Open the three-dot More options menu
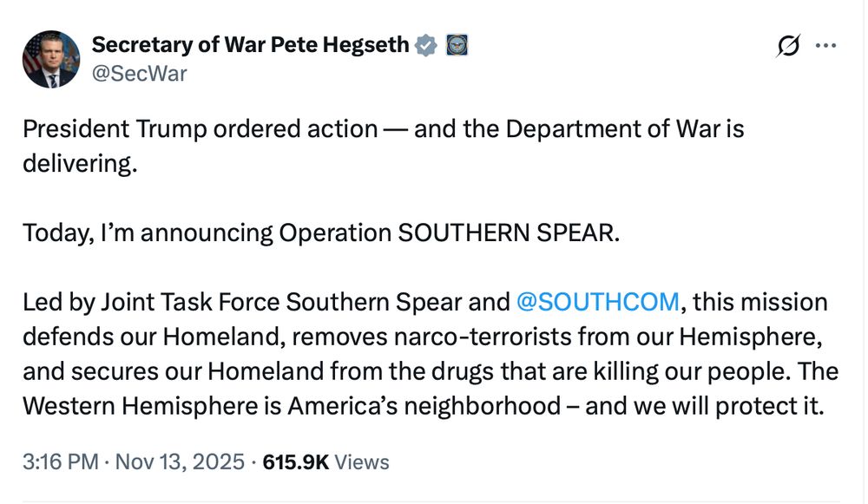 [x=825, y=47]
